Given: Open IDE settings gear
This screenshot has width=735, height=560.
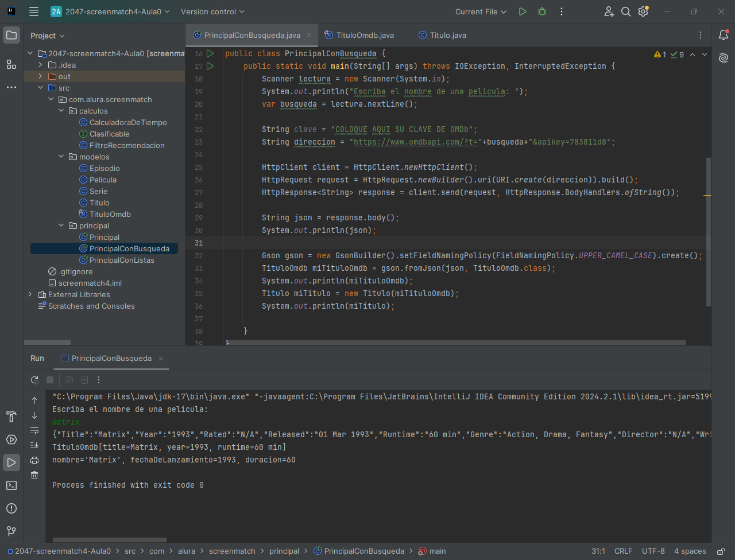Looking at the screenshot, I should (643, 11).
